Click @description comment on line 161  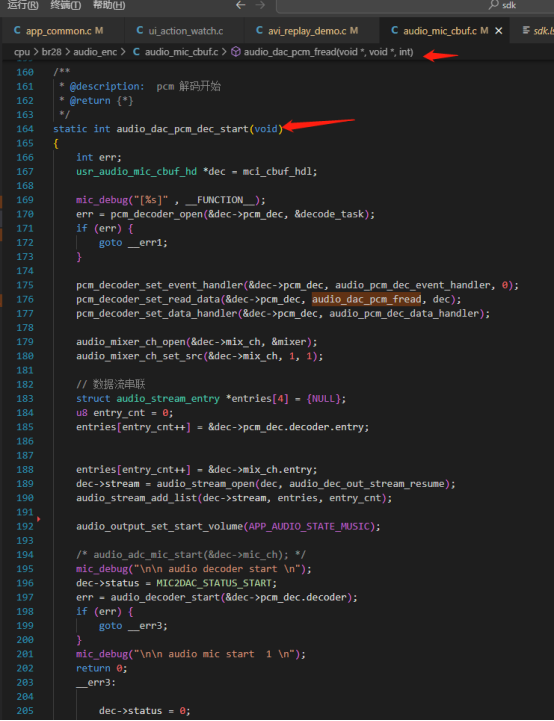tap(107, 86)
